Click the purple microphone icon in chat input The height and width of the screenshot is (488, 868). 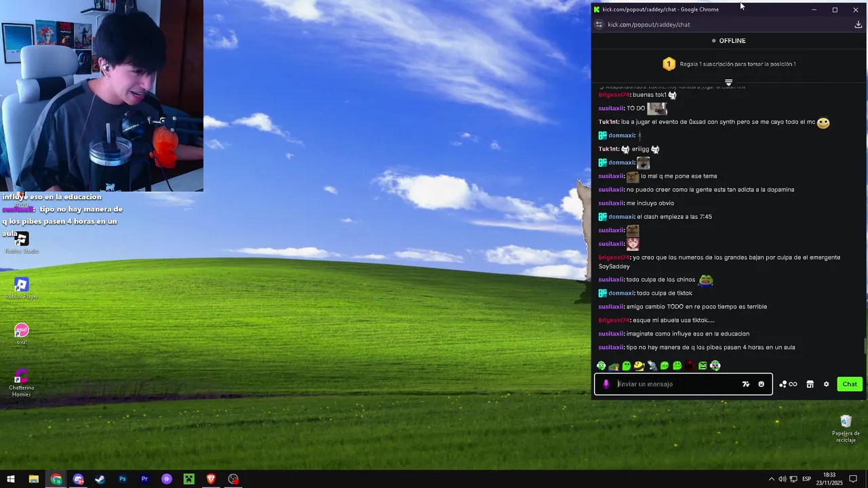[x=606, y=384]
